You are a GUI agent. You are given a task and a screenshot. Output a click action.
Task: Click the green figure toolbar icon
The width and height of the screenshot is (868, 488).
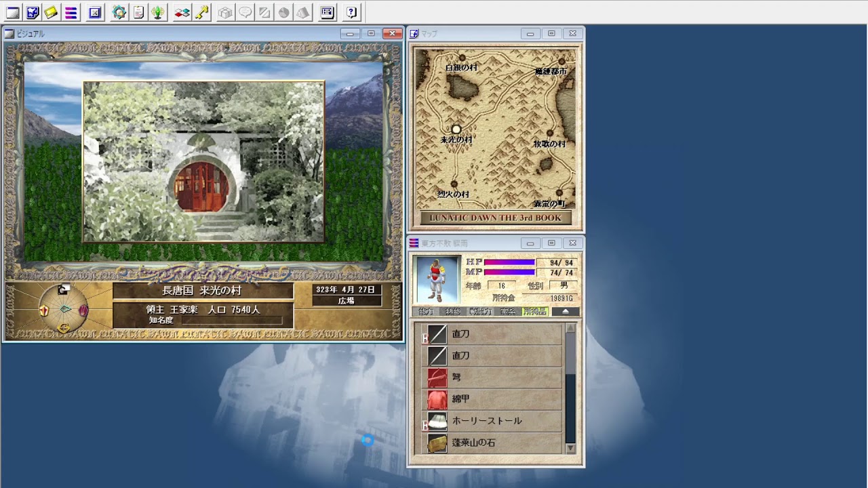point(158,12)
